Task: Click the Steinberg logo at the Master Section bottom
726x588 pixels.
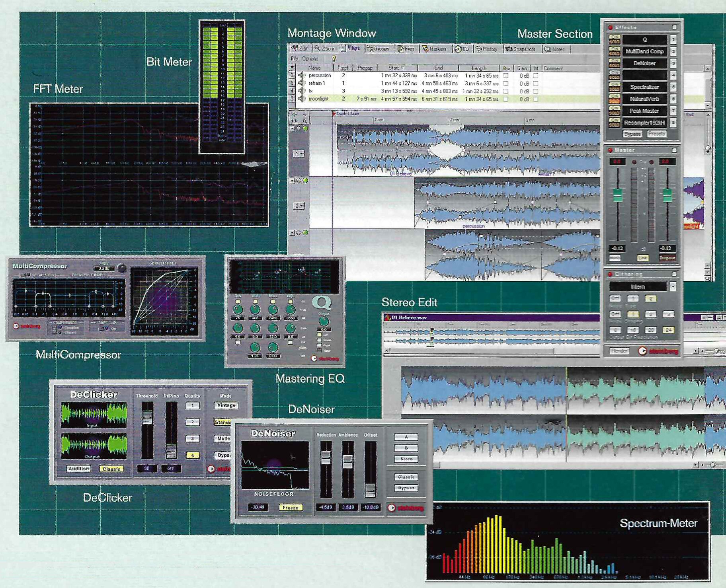Action: 658,351
